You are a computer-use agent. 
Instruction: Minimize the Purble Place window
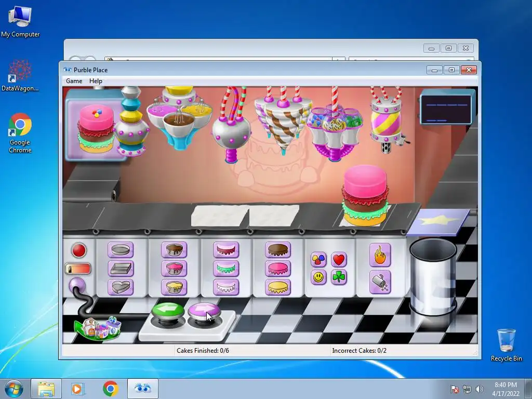434,70
